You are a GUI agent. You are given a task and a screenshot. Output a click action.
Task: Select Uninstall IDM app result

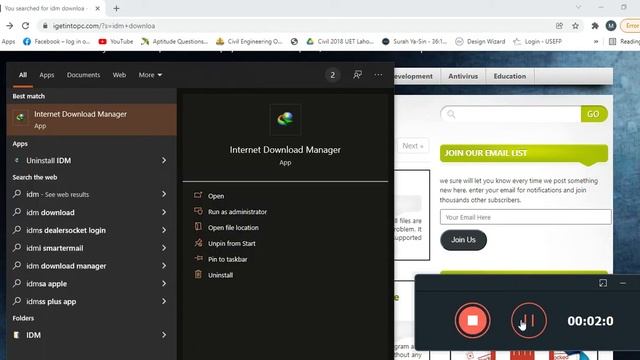(x=49, y=160)
